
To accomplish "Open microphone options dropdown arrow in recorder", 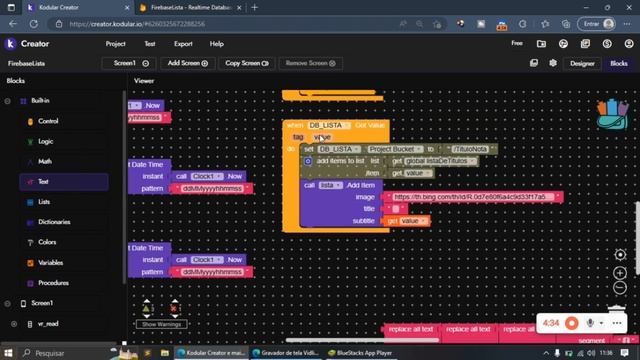I will click(601, 323).
